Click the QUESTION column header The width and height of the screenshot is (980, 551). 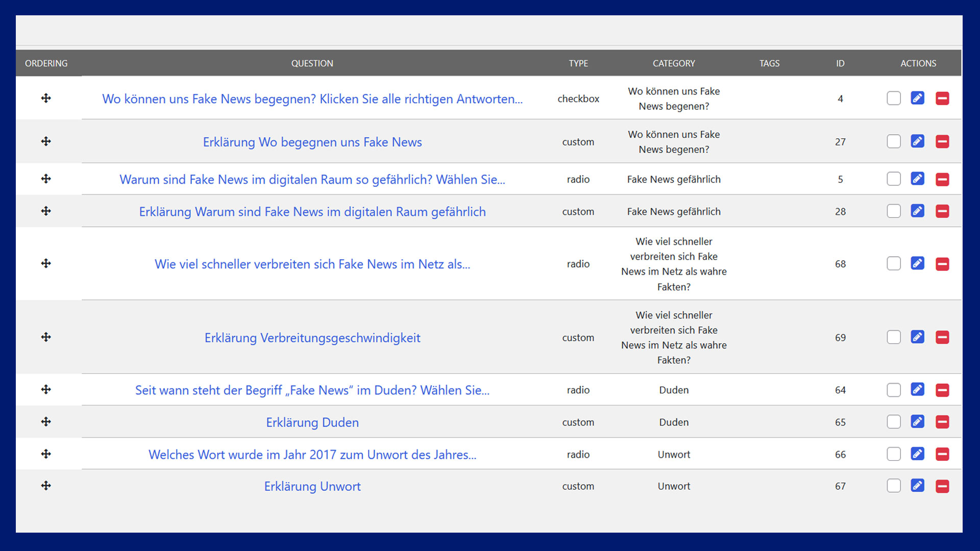point(312,63)
